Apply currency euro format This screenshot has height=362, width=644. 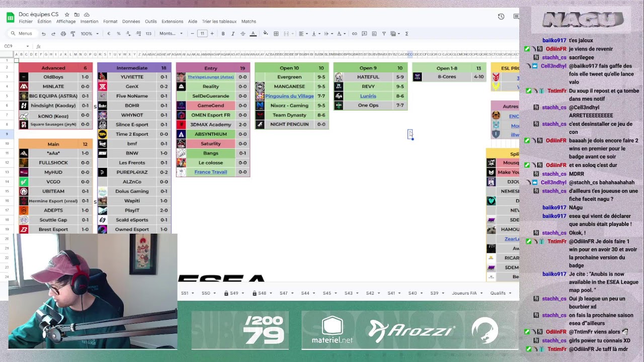[109, 34]
